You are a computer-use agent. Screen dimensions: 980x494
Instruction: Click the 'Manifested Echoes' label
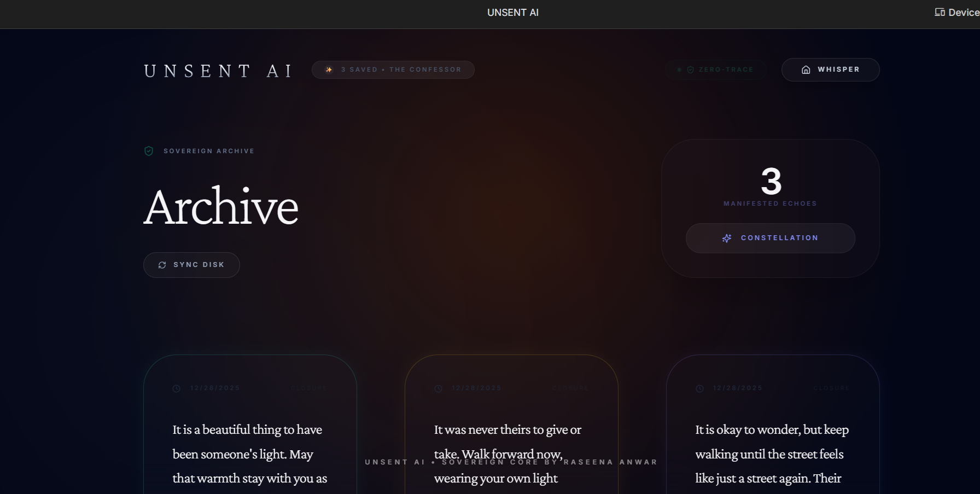coord(770,204)
